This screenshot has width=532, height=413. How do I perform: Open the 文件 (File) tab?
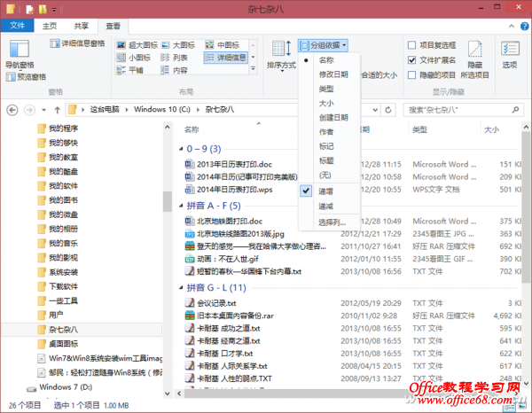point(18,26)
